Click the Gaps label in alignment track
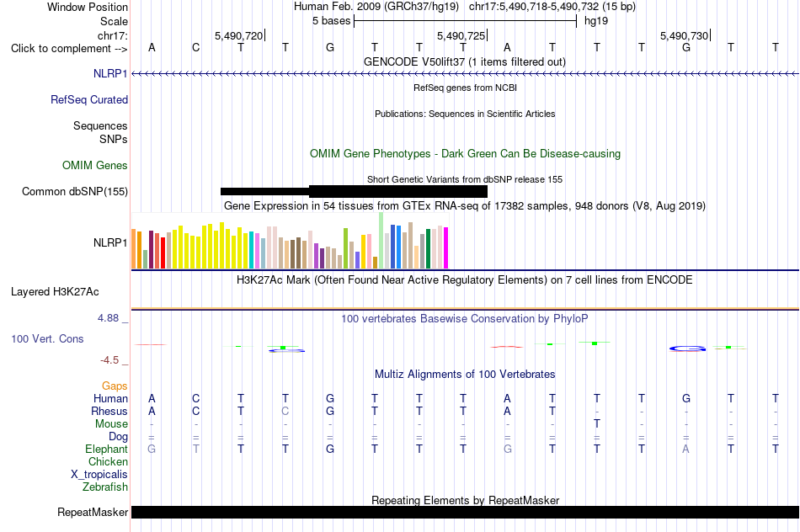The image size is (800, 532). pos(115,386)
